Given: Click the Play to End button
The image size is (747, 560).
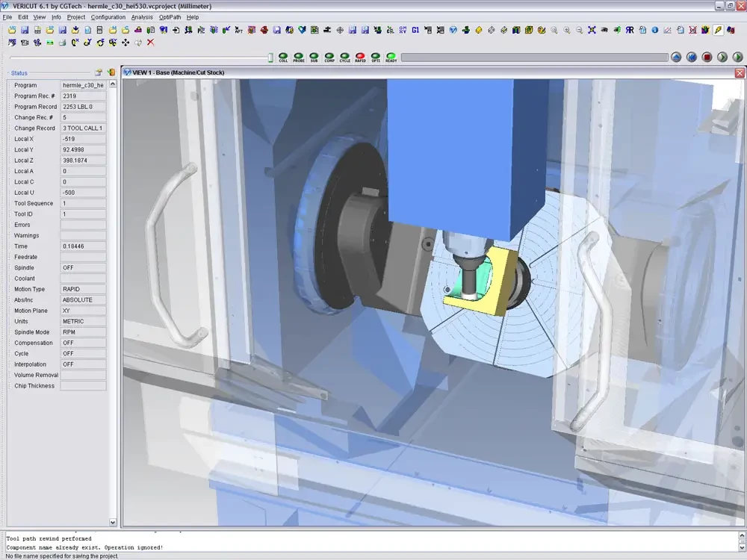Looking at the screenshot, I should tap(738, 57).
